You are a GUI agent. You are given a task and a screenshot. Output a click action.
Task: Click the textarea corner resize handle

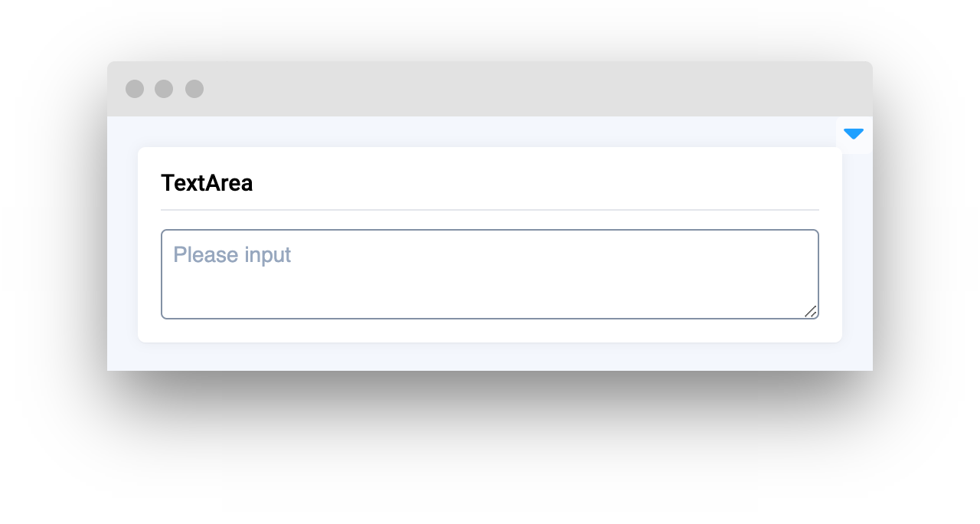tap(811, 311)
